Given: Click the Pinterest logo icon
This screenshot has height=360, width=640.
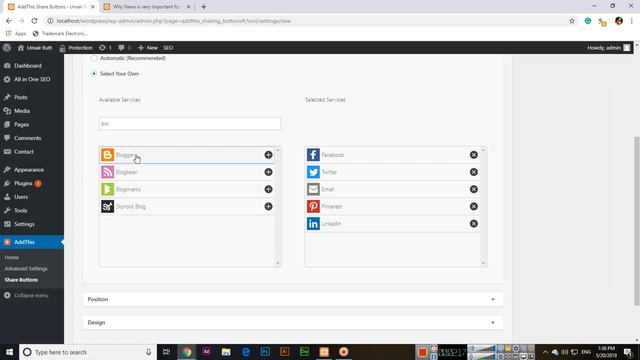Looking at the screenshot, I should [x=313, y=206].
